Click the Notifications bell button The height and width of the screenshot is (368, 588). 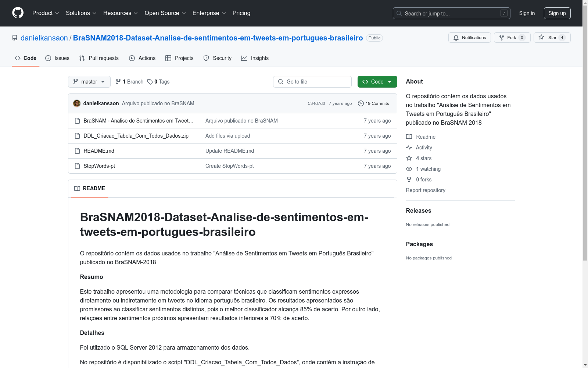coord(470,38)
